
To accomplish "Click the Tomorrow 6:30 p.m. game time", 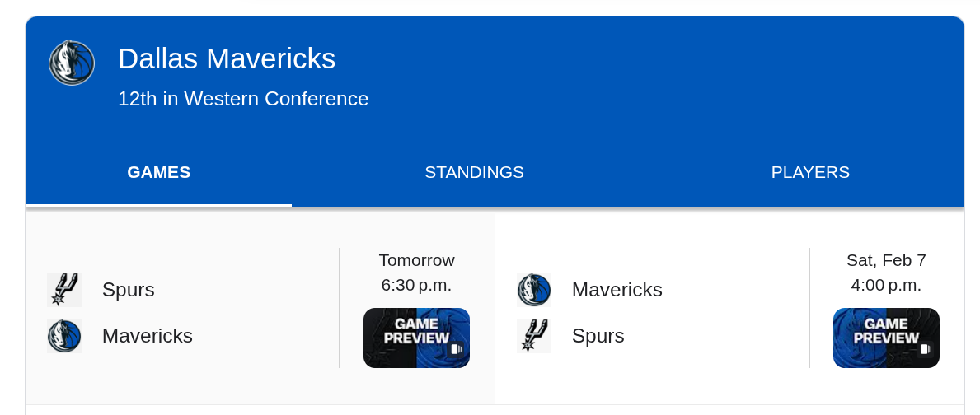I will click(416, 273).
